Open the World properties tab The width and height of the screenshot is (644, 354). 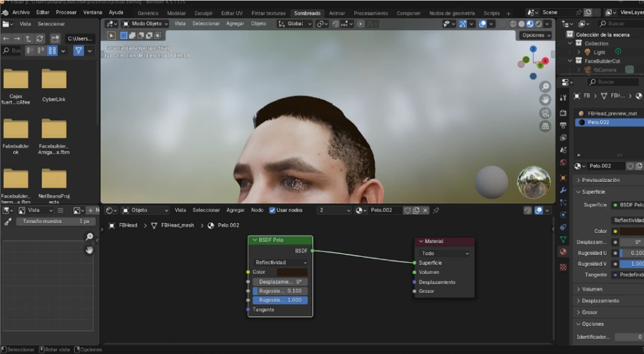click(563, 163)
